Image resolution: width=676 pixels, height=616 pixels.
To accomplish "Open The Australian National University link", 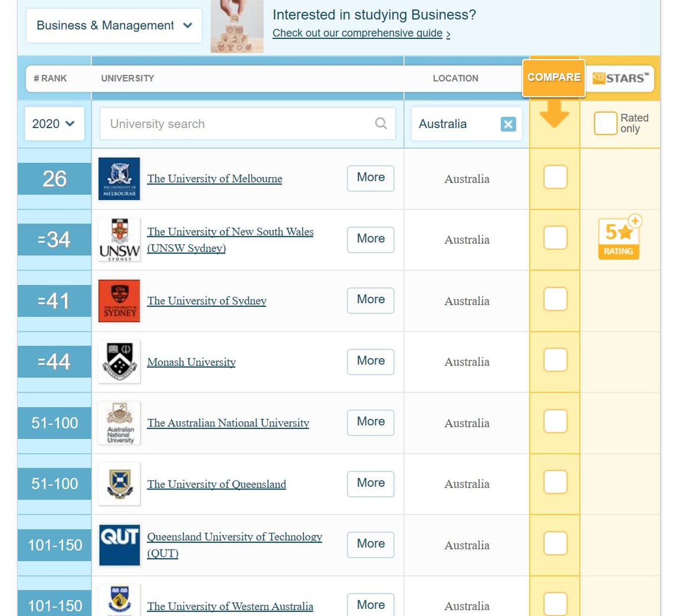I will click(228, 423).
